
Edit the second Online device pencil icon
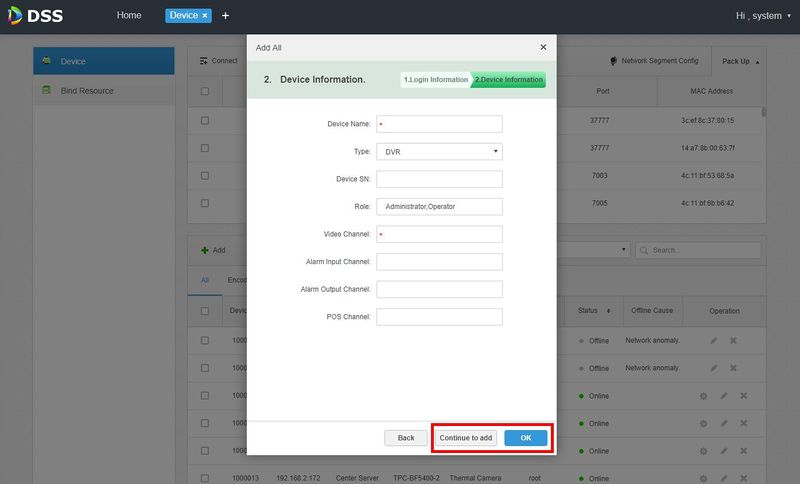pos(724,423)
